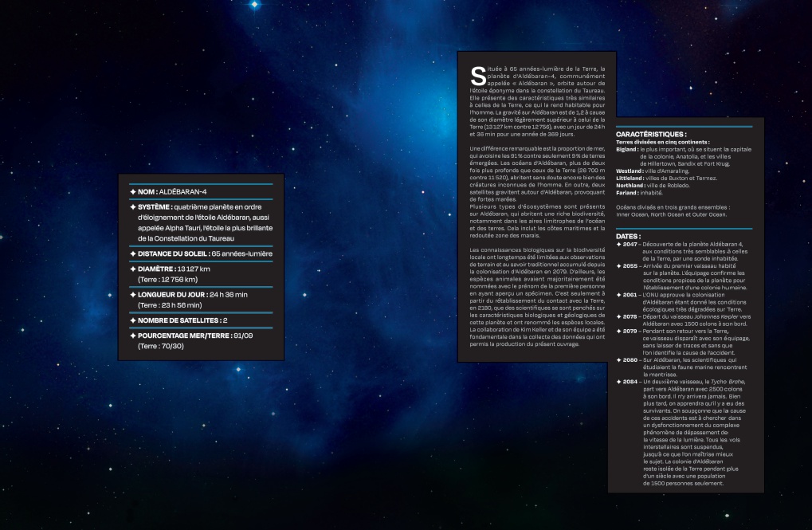Click the star bullet beside date 2047
Screen dimensions: 812x530
(x=620, y=243)
